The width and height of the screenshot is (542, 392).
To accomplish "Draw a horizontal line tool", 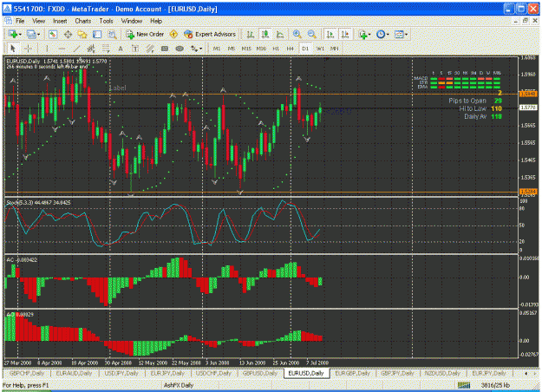I will click(62, 49).
